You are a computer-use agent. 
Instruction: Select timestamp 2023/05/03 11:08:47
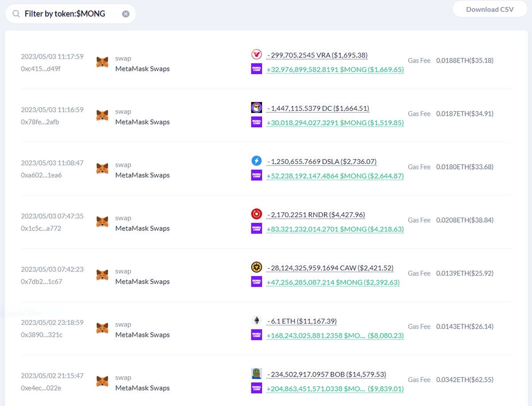[52, 163]
